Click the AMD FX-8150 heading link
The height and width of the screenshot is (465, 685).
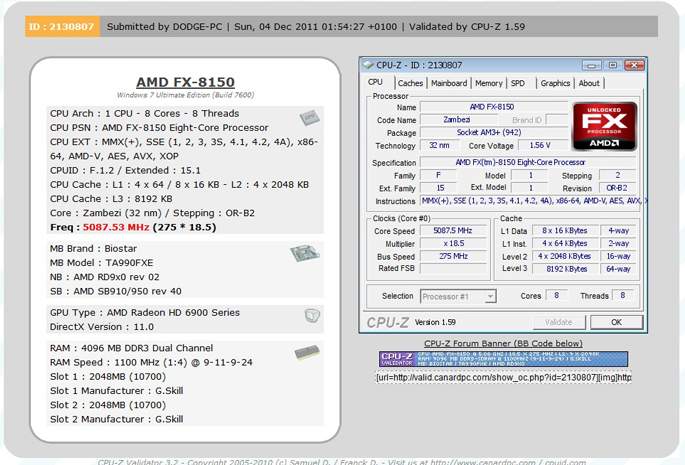click(x=185, y=82)
